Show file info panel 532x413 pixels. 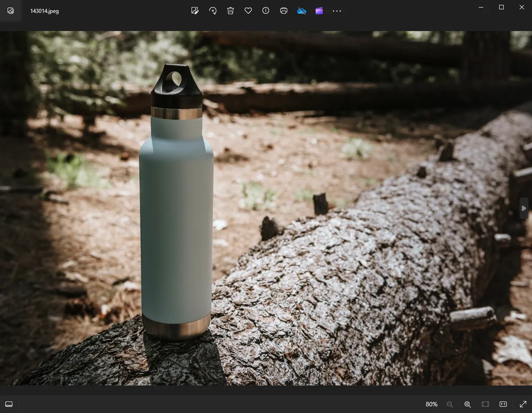point(266,11)
